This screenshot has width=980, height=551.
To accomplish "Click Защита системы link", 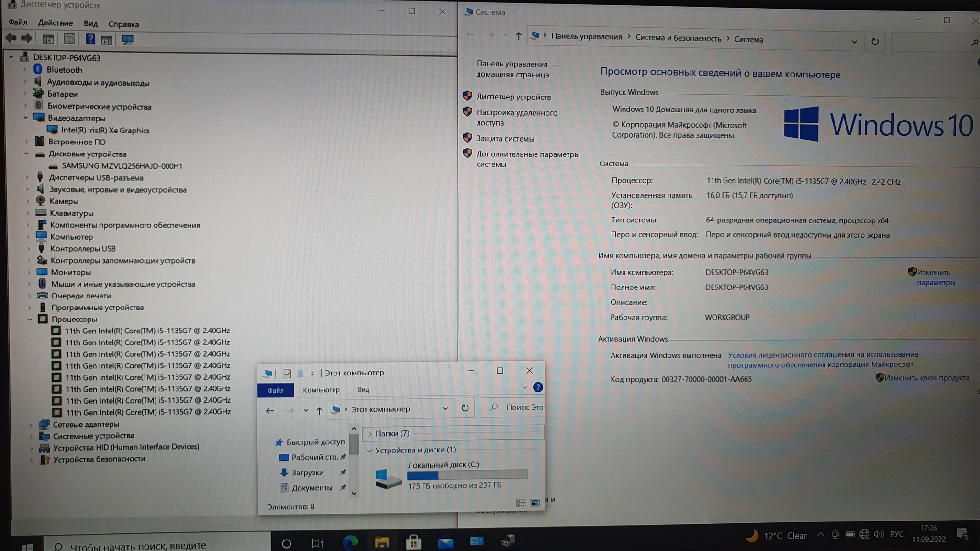I will point(505,139).
